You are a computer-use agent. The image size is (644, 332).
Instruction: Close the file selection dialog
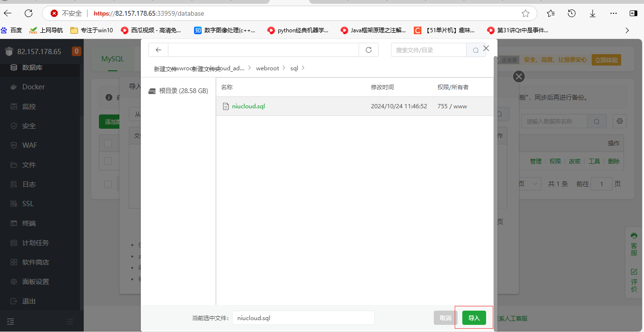tap(486, 48)
